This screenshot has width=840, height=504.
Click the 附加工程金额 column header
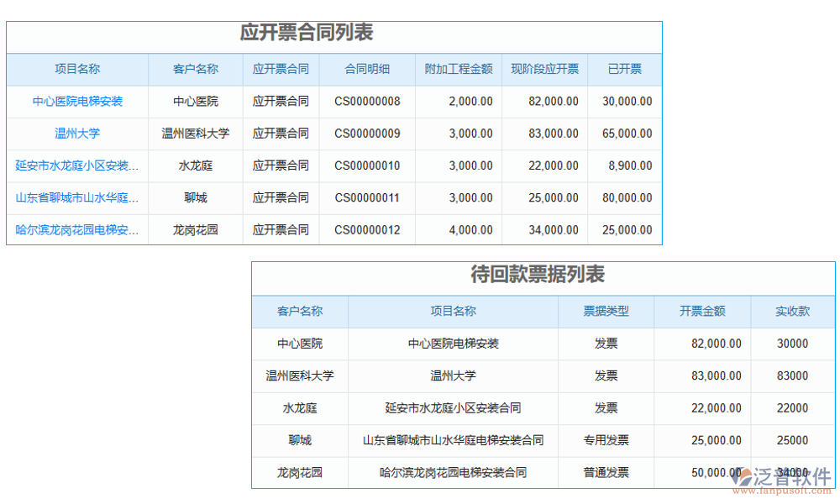point(457,69)
